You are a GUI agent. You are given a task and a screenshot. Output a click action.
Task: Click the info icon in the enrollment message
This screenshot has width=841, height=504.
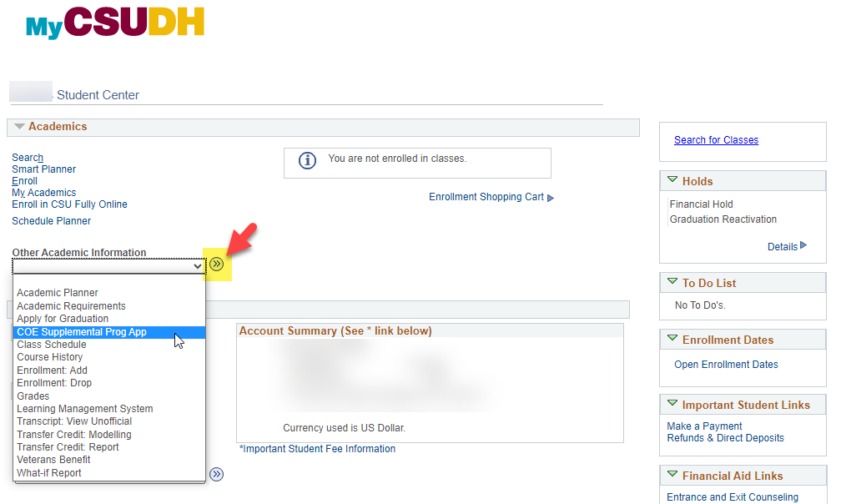point(307,160)
